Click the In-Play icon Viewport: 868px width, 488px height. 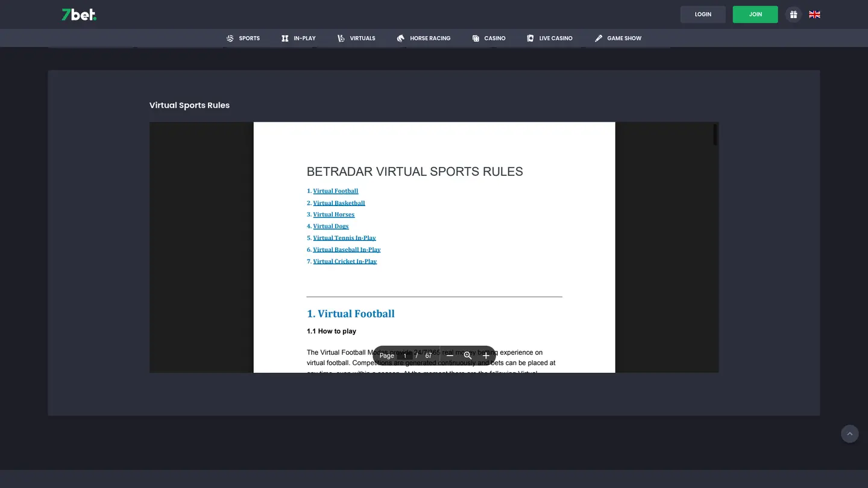click(x=285, y=38)
